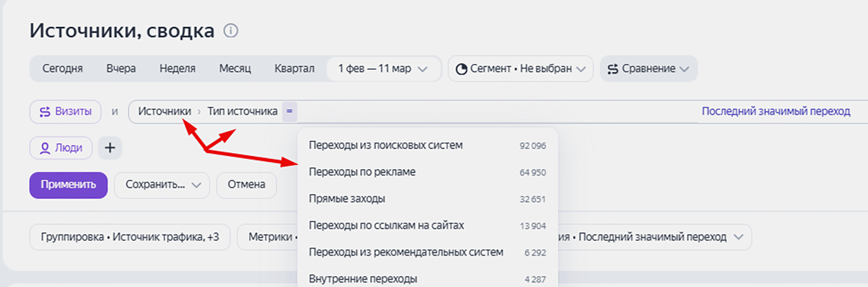Click the plus icon next to Люди
Screen dimensions: 868x287
(110, 148)
